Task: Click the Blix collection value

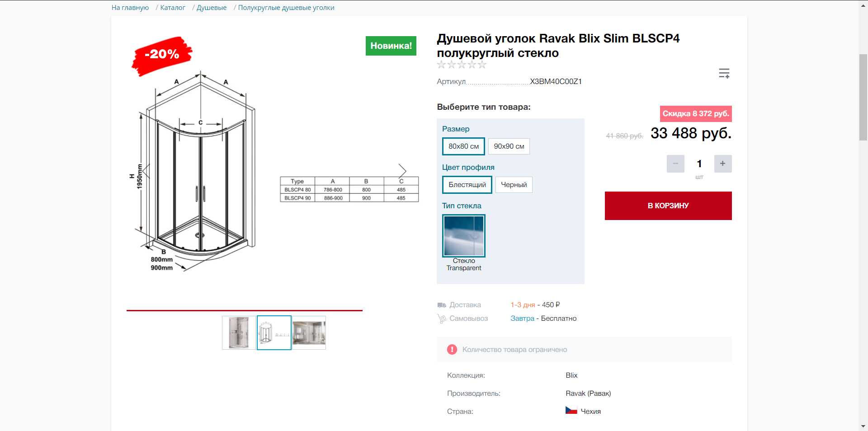Action: [x=571, y=375]
